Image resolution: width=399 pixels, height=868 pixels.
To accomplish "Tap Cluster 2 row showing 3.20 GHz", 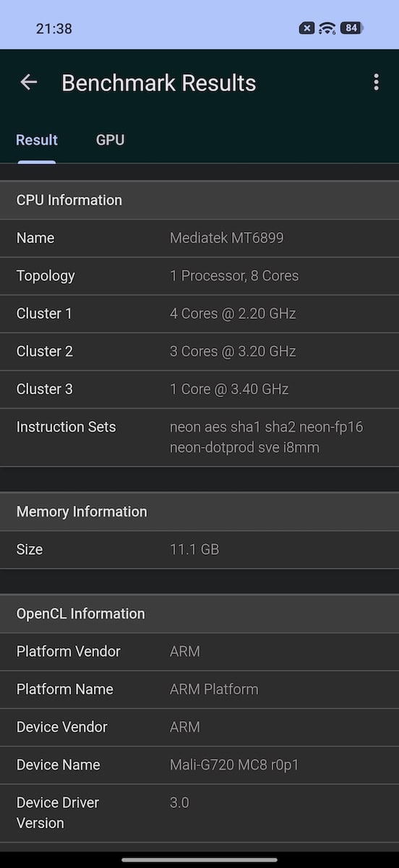I will click(199, 351).
